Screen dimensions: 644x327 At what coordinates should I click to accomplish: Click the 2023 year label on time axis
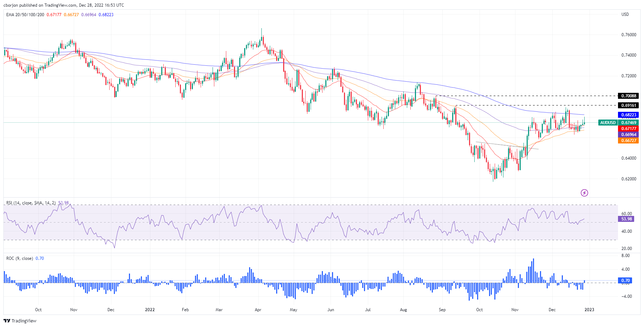pyautogui.click(x=589, y=310)
